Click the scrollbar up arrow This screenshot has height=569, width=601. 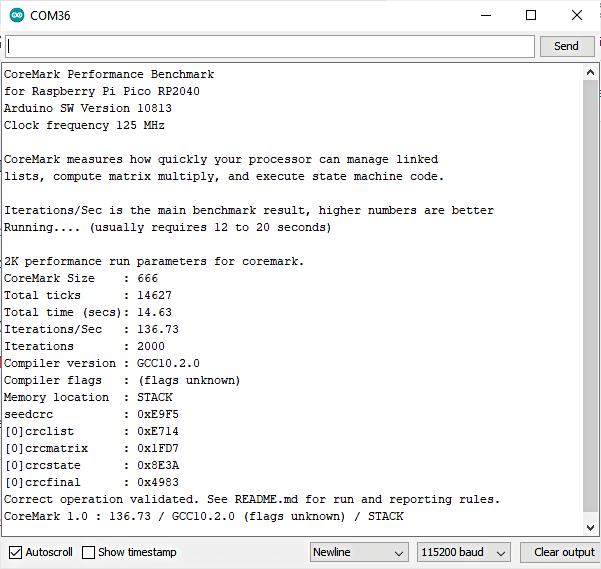590,72
